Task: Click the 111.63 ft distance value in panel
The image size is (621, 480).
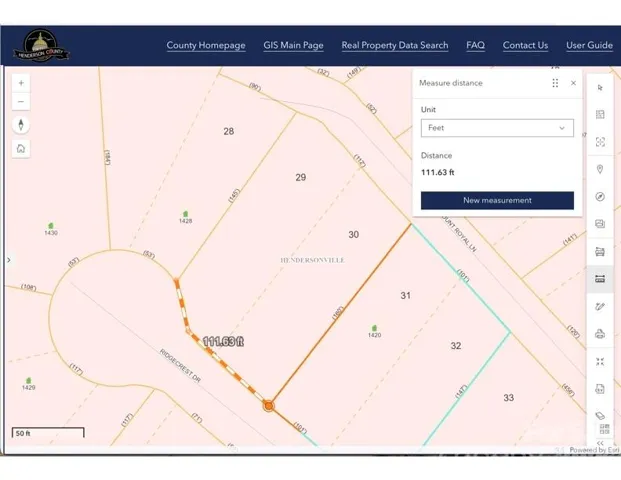Action: [437, 172]
